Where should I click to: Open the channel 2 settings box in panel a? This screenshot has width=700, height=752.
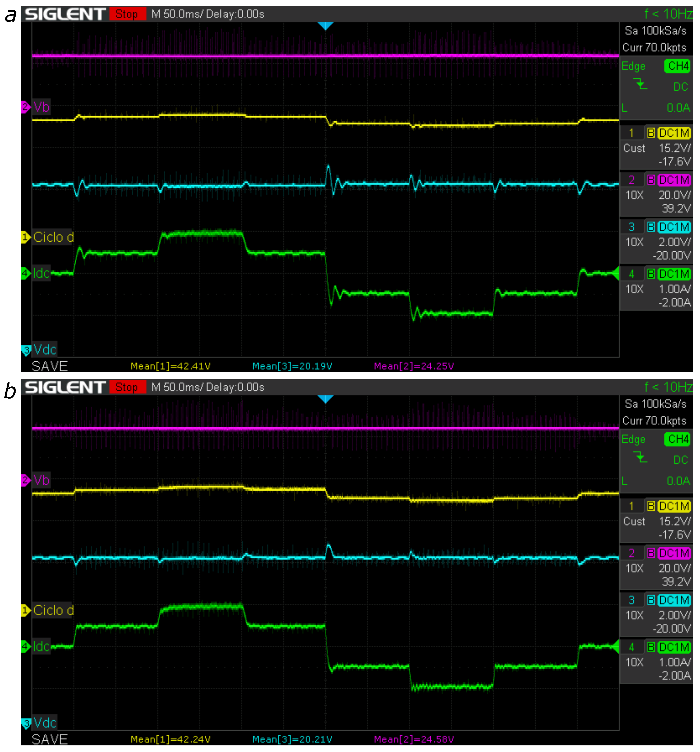tap(656, 194)
